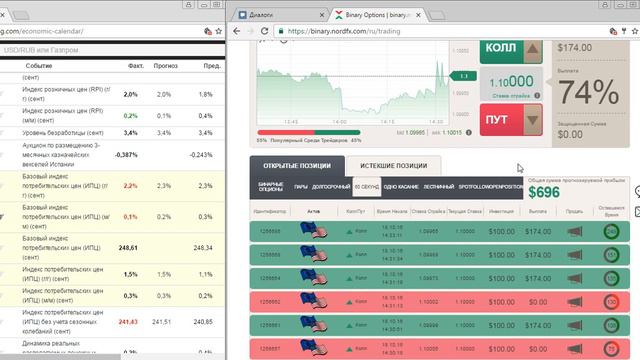Click the 248,61 actual value
This screenshot has width=640, height=360.
(x=128, y=248)
